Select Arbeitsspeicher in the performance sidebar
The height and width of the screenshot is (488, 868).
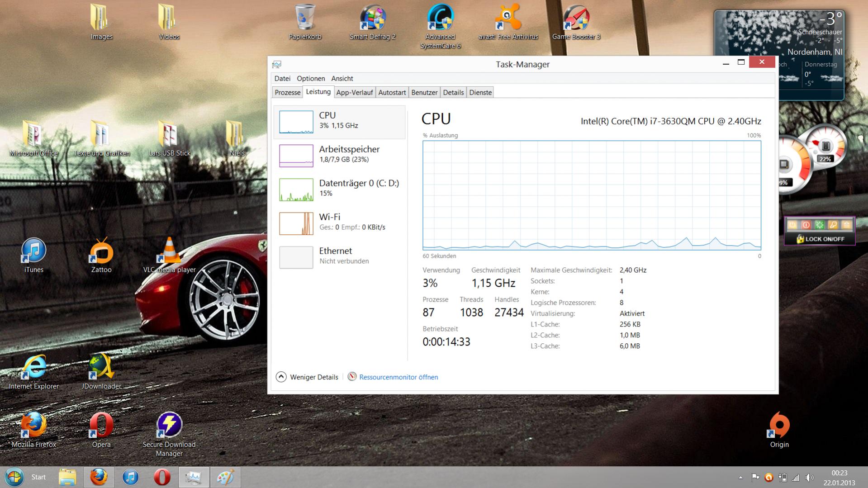340,156
